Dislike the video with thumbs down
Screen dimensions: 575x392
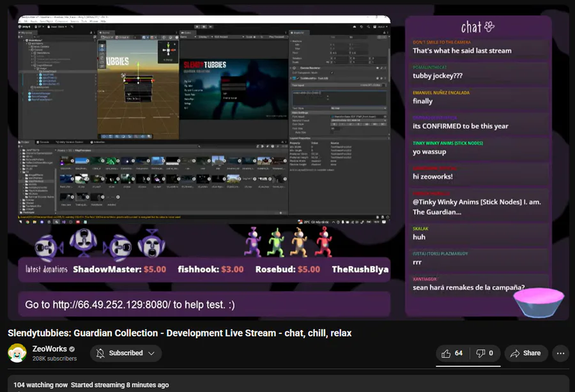pos(480,353)
